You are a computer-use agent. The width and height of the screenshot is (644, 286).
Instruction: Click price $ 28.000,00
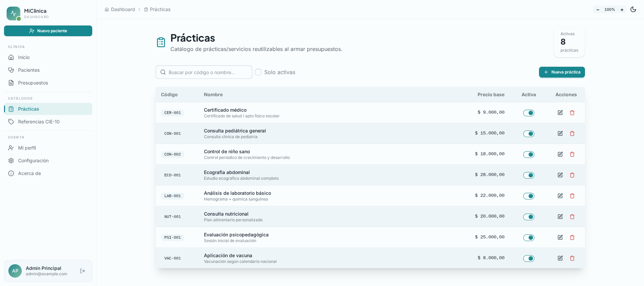pos(490,175)
